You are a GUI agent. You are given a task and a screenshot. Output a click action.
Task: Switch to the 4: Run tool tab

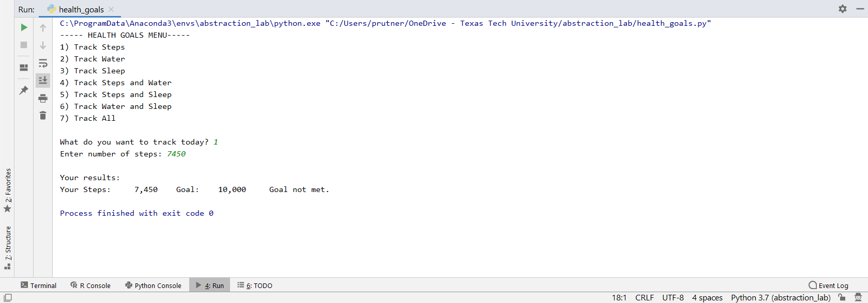point(210,285)
